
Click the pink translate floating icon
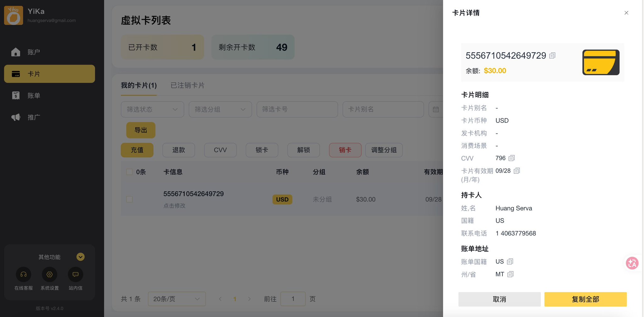[x=632, y=263]
